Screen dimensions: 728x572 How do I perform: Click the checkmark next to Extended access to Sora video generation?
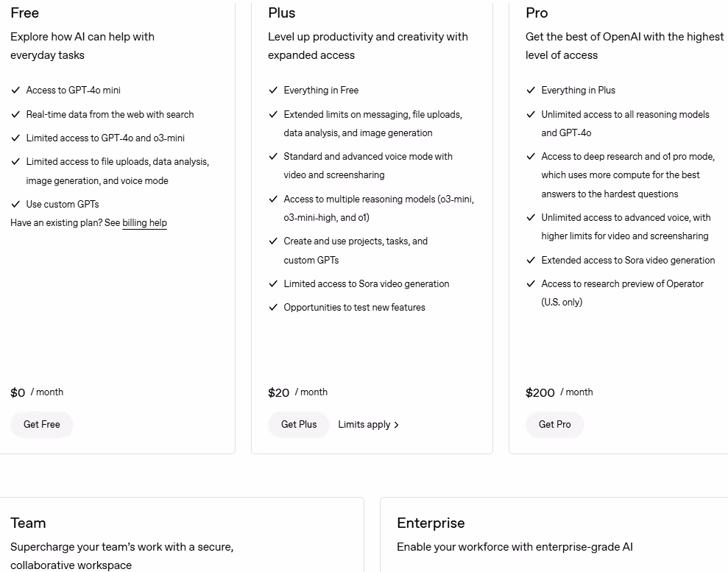(531, 260)
